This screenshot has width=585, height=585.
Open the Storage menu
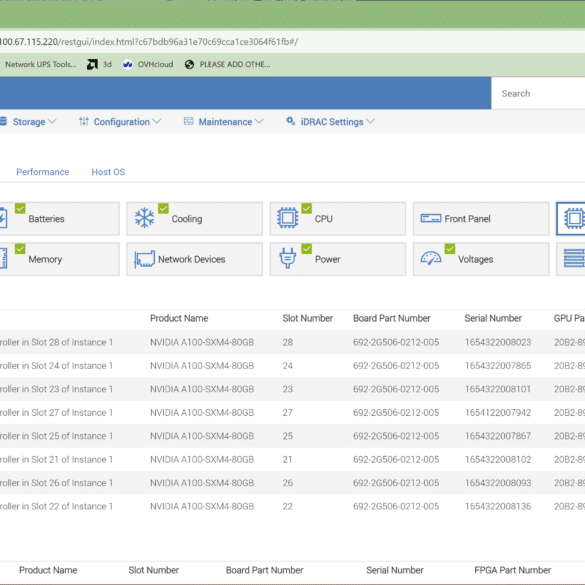pyautogui.click(x=29, y=122)
